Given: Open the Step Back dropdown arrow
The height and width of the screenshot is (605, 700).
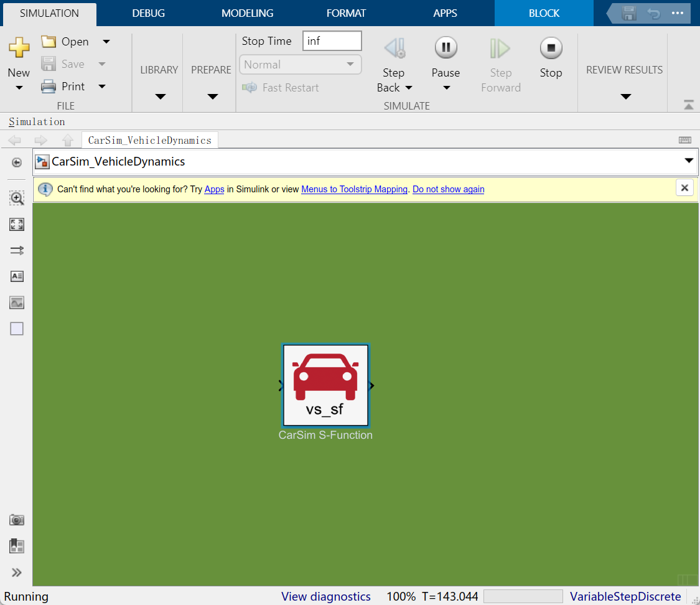Looking at the screenshot, I should click(408, 88).
